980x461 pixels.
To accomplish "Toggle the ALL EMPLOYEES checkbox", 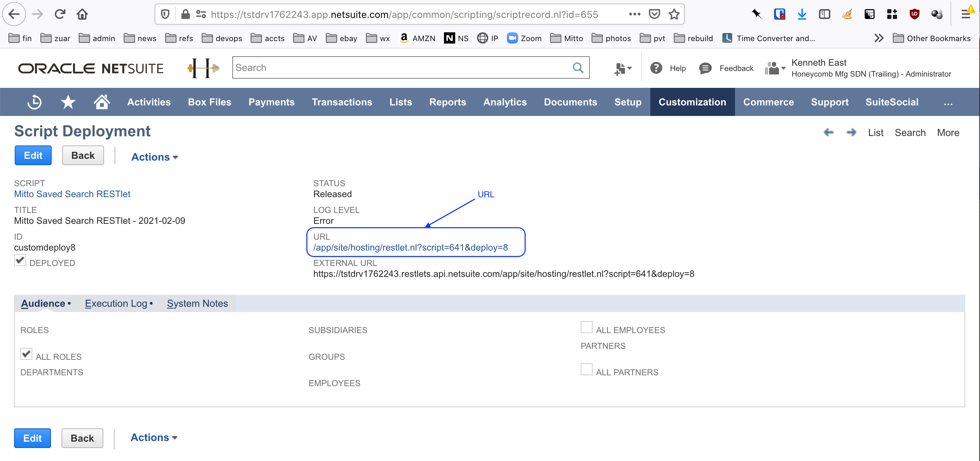I will pyautogui.click(x=587, y=327).
